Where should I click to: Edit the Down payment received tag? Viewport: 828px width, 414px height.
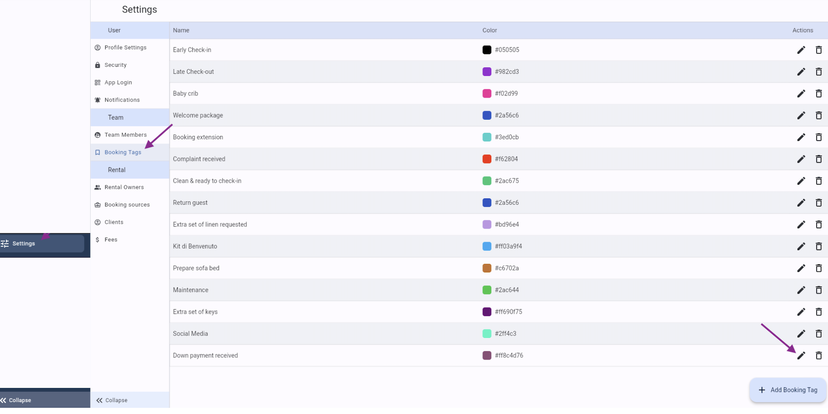tap(801, 355)
